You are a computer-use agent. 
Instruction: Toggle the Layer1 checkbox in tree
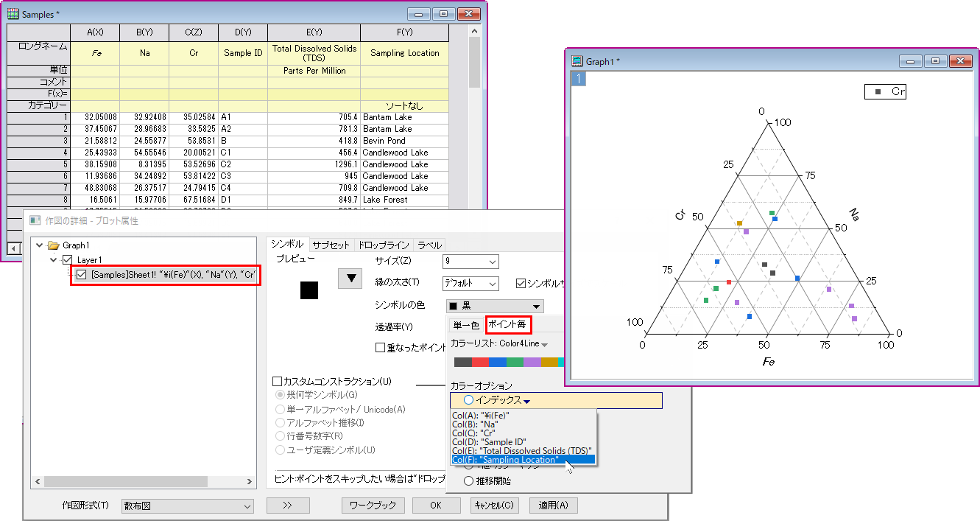pyautogui.click(x=68, y=260)
